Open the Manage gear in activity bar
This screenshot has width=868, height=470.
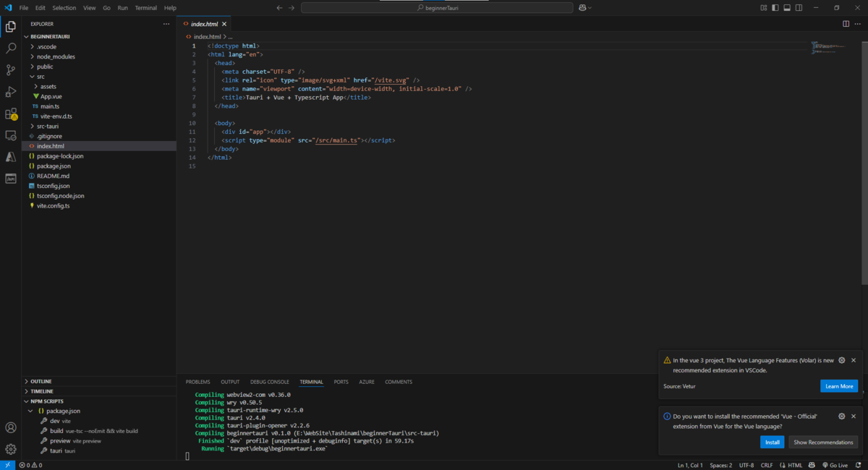tap(11, 449)
